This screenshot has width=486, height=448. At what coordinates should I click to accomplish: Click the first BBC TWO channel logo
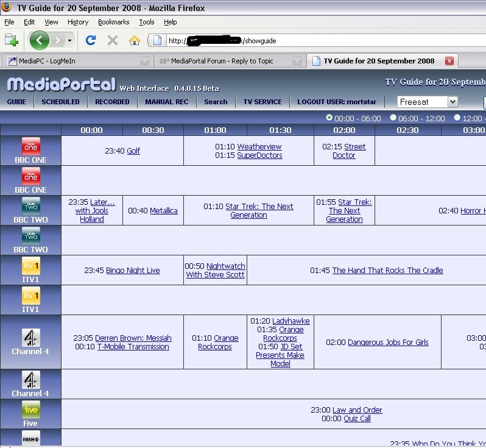click(x=30, y=206)
